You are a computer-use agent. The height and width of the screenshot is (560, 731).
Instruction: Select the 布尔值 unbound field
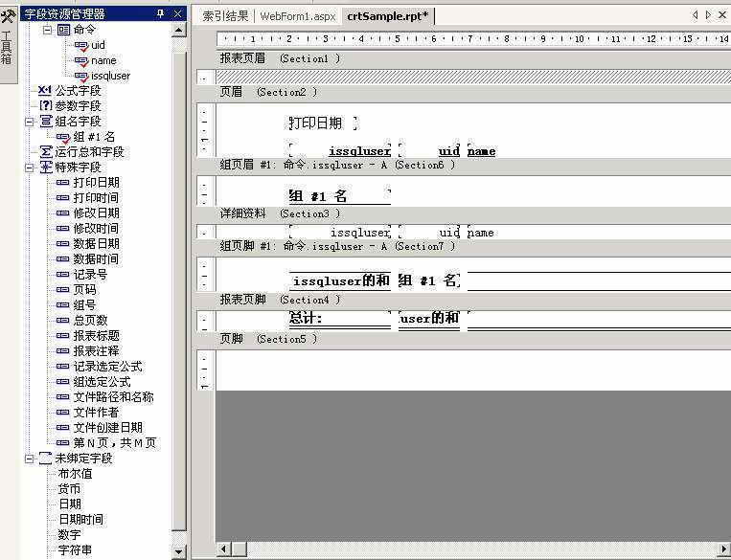[x=75, y=474]
